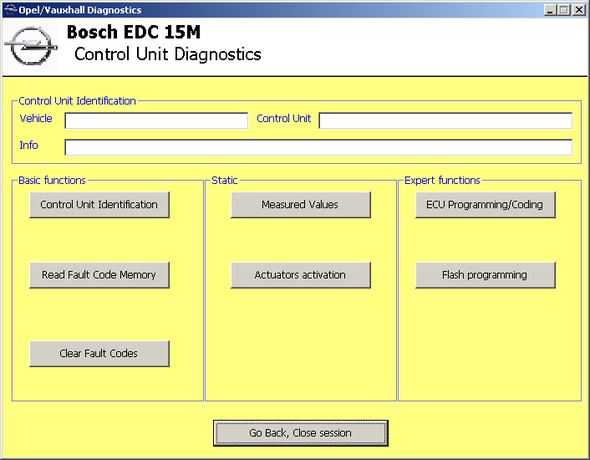Image resolution: width=590 pixels, height=460 pixels.
Task: Click Go Back, Close session
Action: 301,433
